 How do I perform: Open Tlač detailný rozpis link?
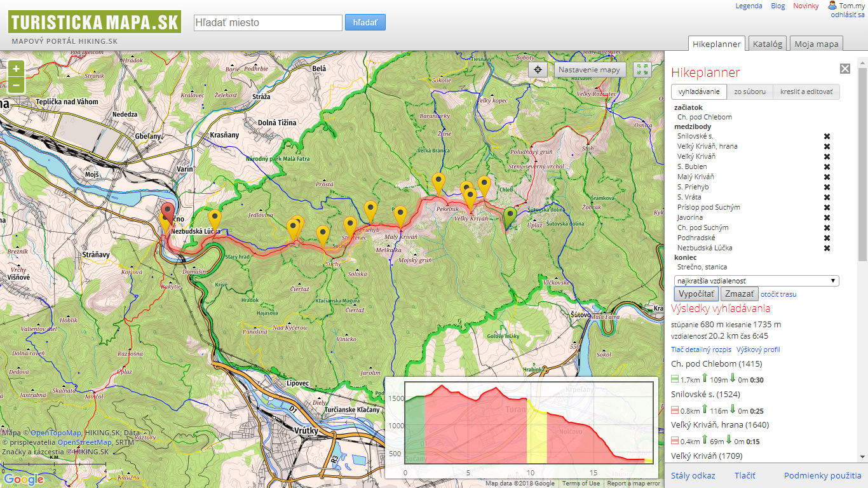pos(701,349)
